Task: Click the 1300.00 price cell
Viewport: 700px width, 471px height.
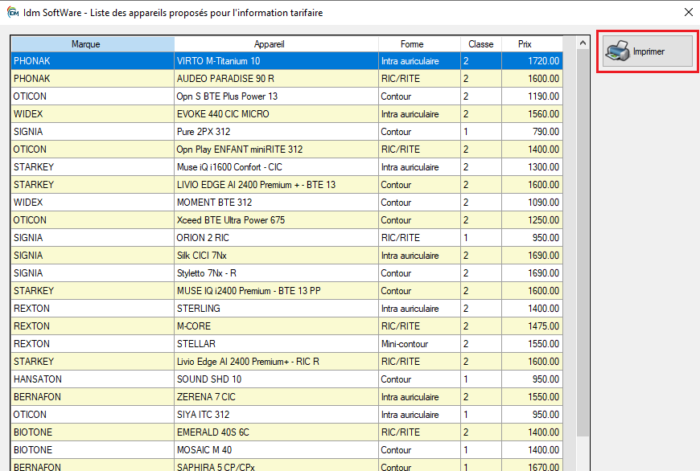Action: pyautogui.click(x=532, y=167)
